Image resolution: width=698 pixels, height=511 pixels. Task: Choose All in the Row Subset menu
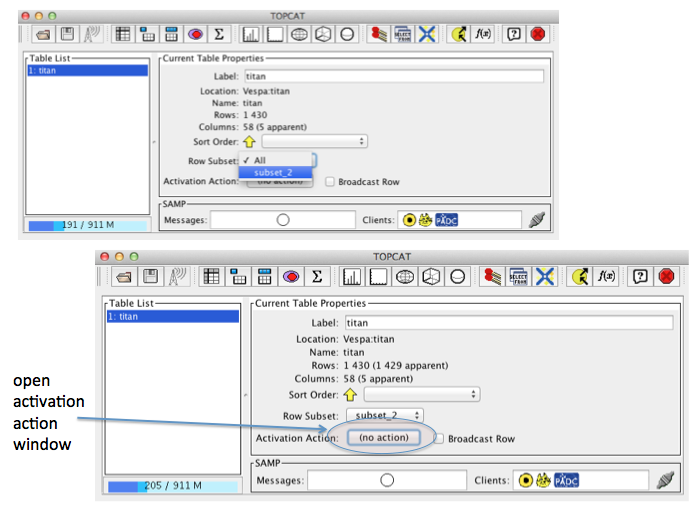[x=275, y=160]
